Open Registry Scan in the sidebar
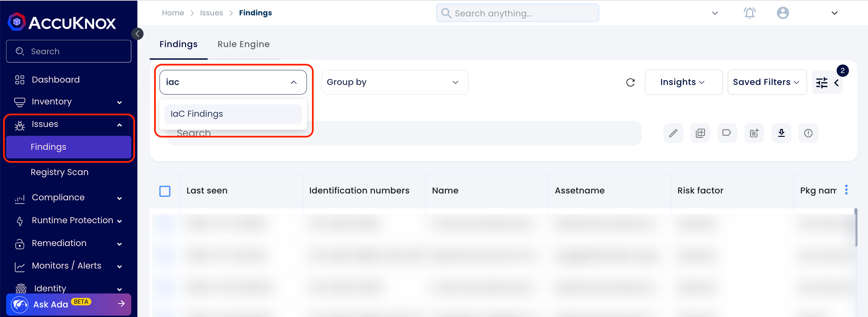Screen dimensions: 868x317 60,172
